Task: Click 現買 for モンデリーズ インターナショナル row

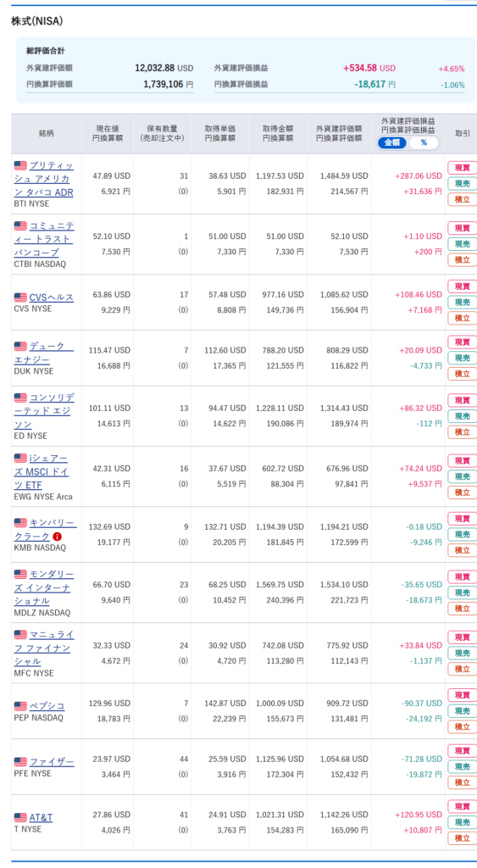Action: click(462, 576)
